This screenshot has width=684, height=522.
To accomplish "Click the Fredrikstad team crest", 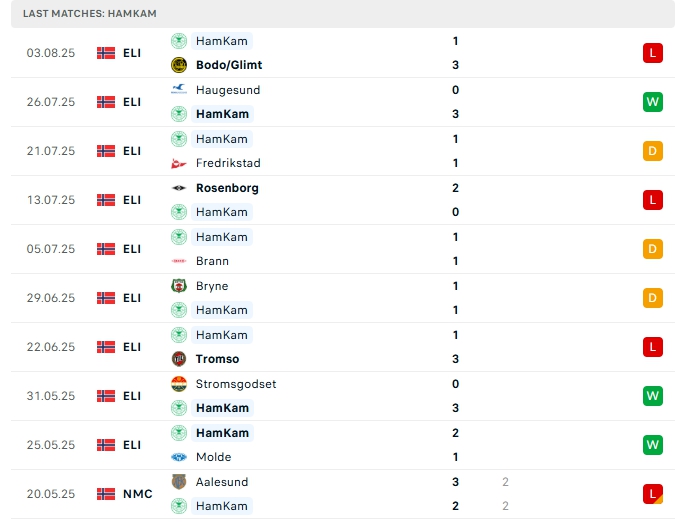I will click(x=179, y=163).
